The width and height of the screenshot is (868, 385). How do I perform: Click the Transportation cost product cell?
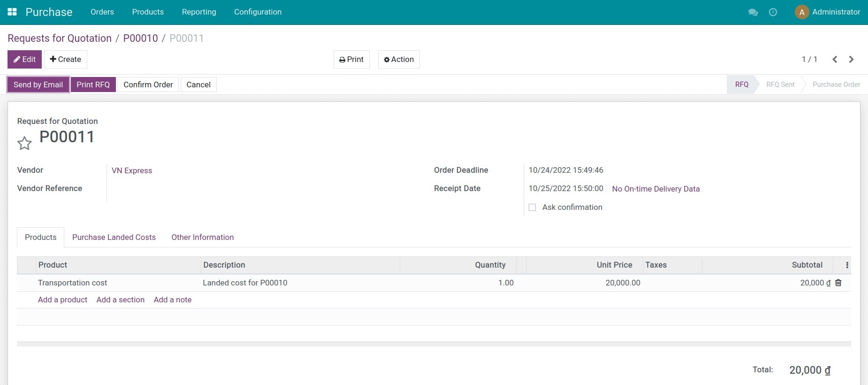tap(118, 283)
